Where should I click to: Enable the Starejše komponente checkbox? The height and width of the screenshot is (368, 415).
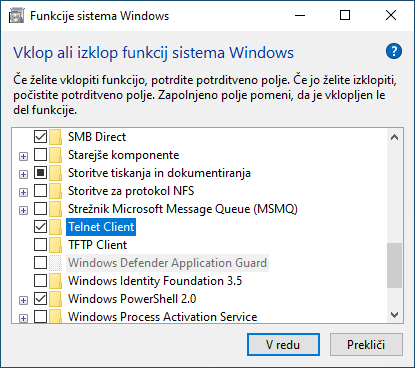[x=40, y=155]
